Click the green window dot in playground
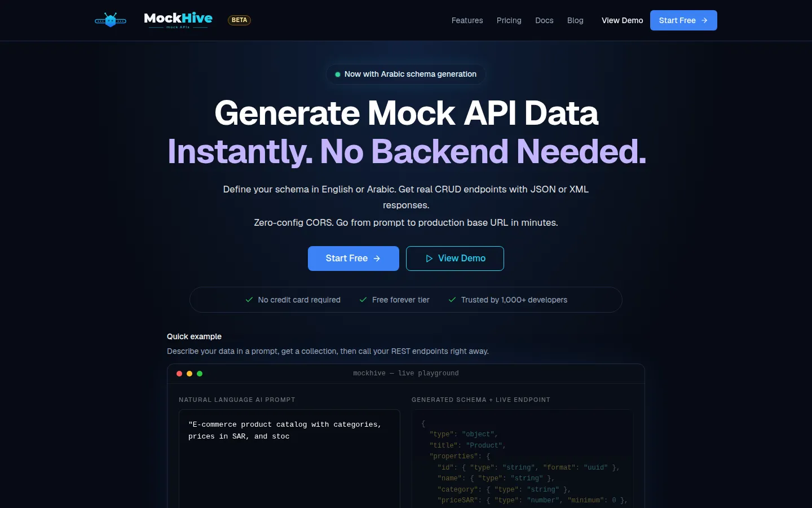Viewport: 812px width, 508px height. (200, 374)
